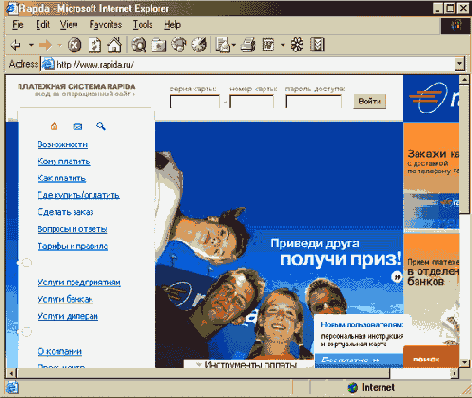Screen dimensions: 472x398
Task: Open the Back button history dropdown arrow
Action: tap(31, 45)
